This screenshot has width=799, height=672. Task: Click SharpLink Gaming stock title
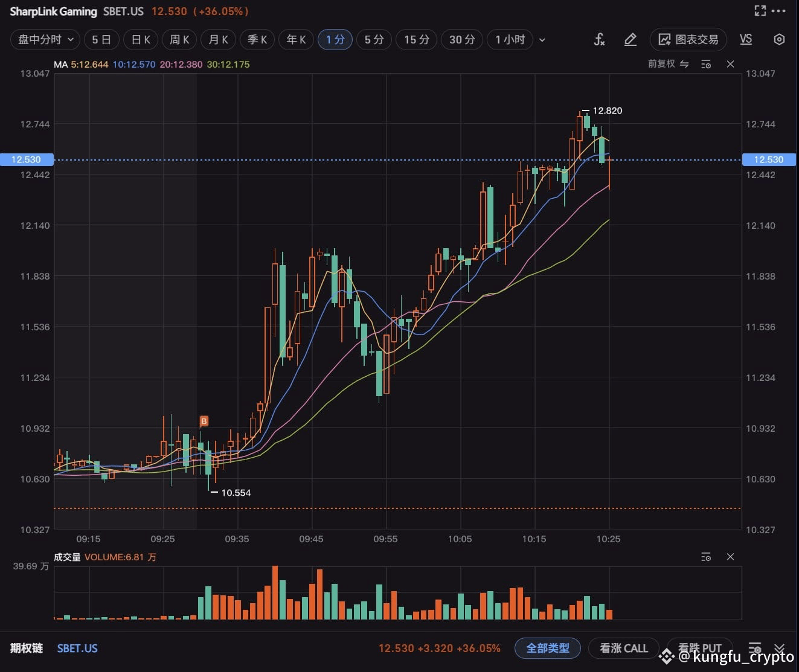53,11
